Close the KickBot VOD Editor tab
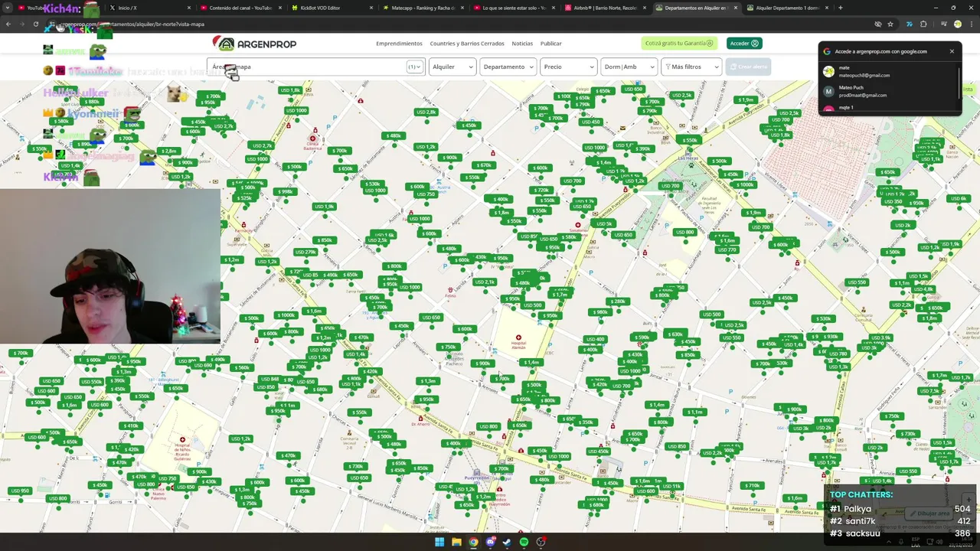This screenshot has height=551, width=980. coord(371,8)
